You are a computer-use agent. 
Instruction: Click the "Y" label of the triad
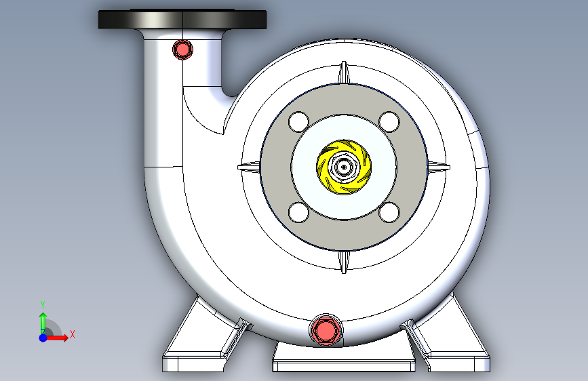43,305
